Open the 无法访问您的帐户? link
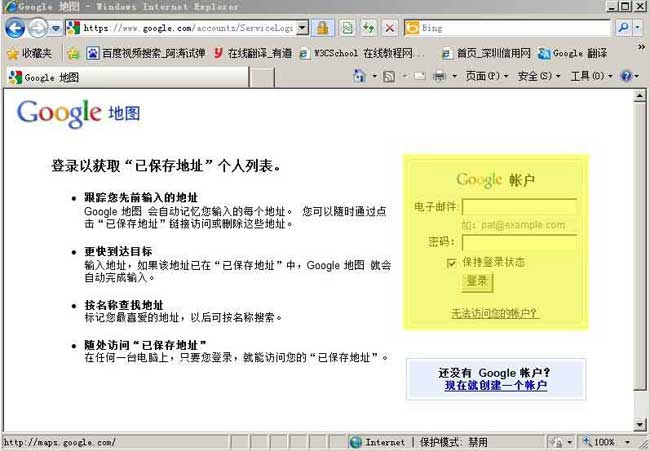Image resolution: width=650 pixels, height=451 pixels. coord(494,313)
